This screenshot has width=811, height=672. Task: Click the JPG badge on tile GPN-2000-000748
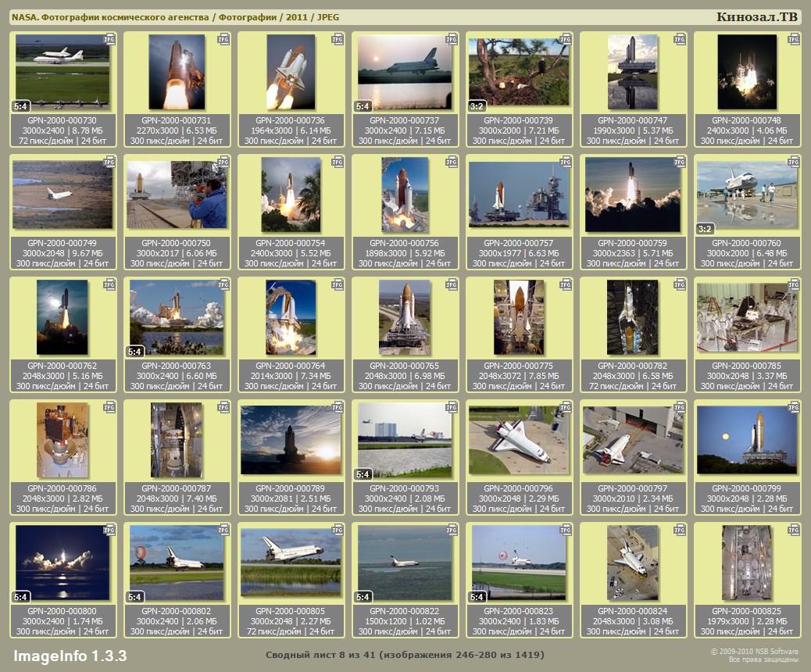[795, 38]
